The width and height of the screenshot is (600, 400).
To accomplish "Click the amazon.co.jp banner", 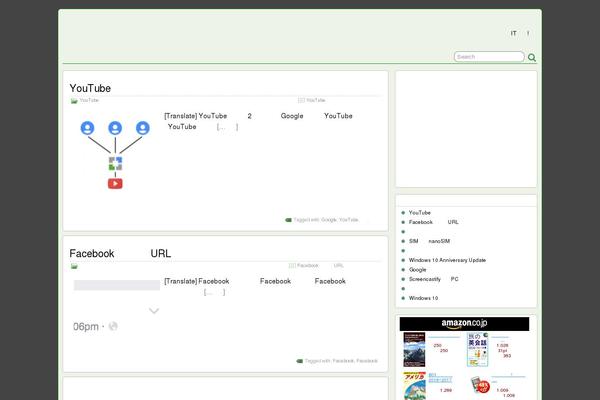I will pyautogui.click(x=464, y=324).
